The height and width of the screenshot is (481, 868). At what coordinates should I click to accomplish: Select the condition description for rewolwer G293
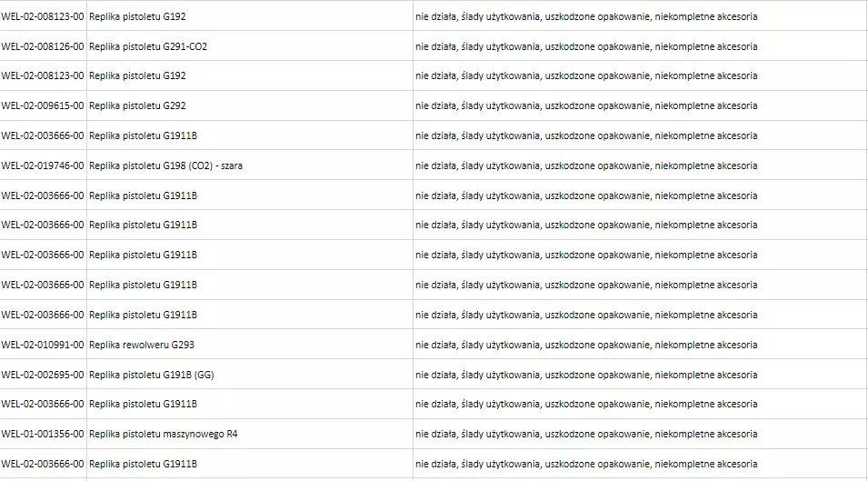coord(586,345)
